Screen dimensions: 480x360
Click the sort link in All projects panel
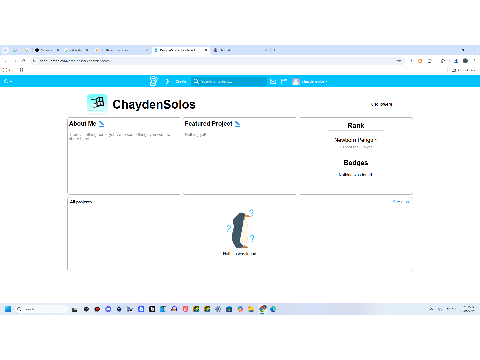pos(401,201)
